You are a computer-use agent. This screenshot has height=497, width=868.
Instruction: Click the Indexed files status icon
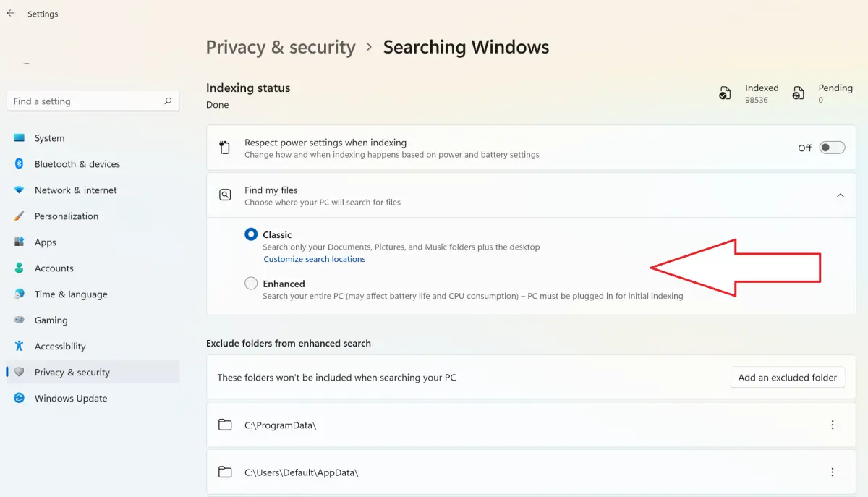725,93
